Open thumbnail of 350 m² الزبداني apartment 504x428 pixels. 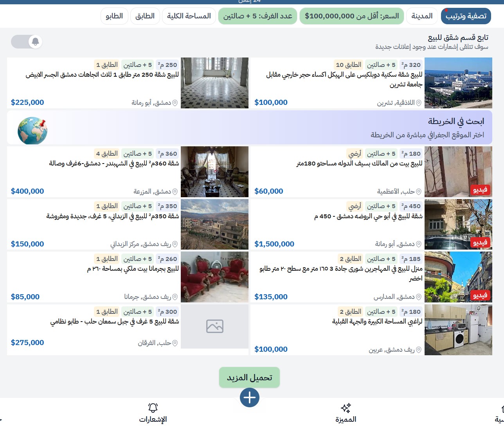coord(214,225)
